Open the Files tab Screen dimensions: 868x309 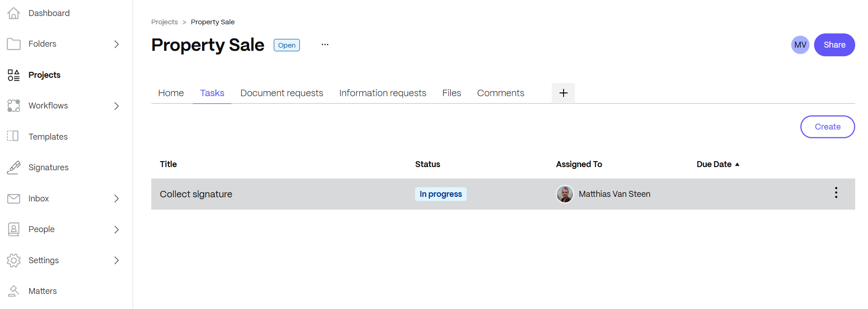[451, 93]
